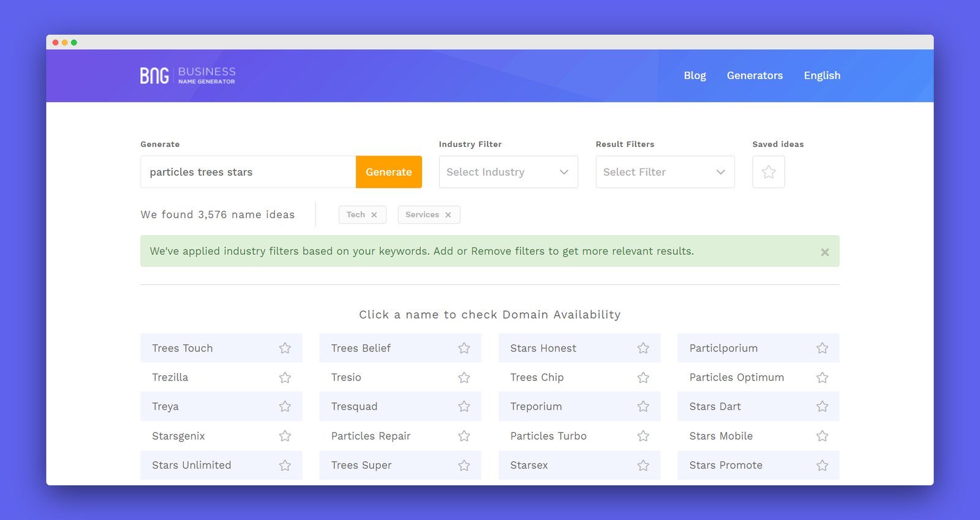Star the Treporium name
Image resolution: width=980 pixels, height=520 pixels.
[643, 406]
